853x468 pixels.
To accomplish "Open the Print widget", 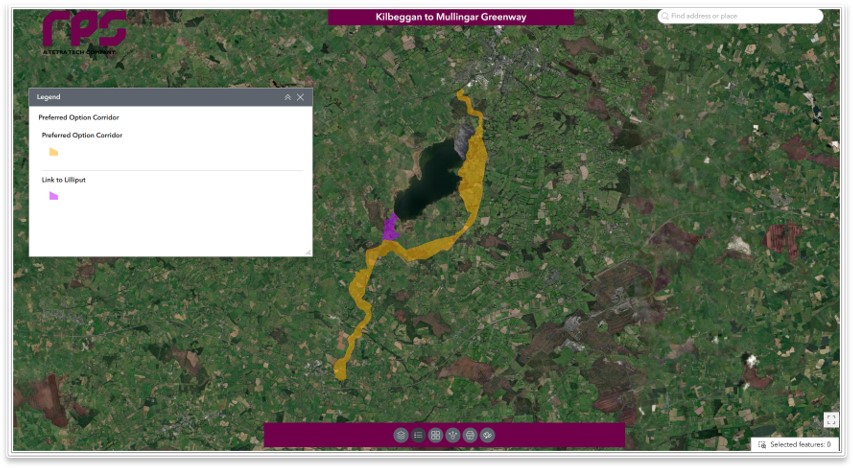I will click(x=469, y=435).
